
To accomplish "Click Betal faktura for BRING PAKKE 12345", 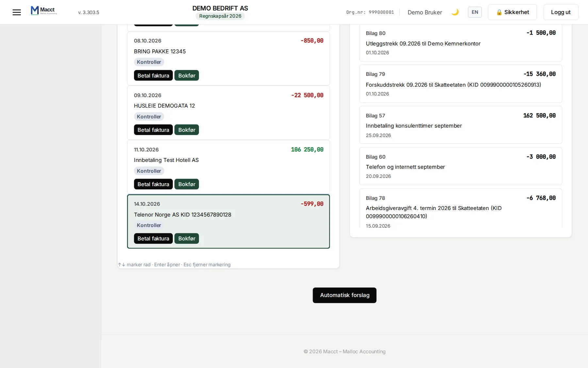I will [153, 76].
